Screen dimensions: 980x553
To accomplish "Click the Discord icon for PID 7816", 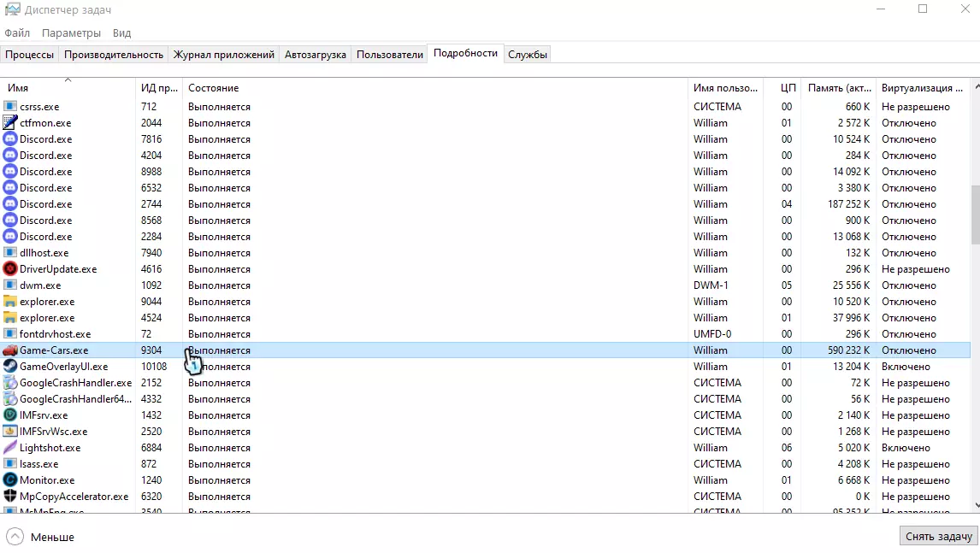I will click(10, 139).
